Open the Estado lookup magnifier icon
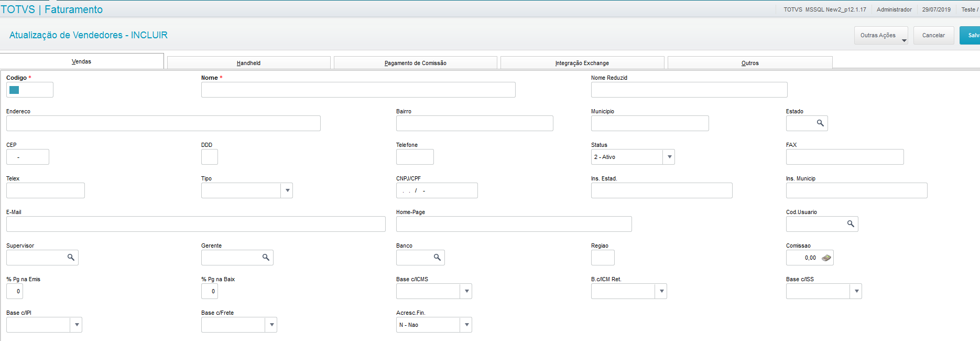 click(x=820, y=123)
